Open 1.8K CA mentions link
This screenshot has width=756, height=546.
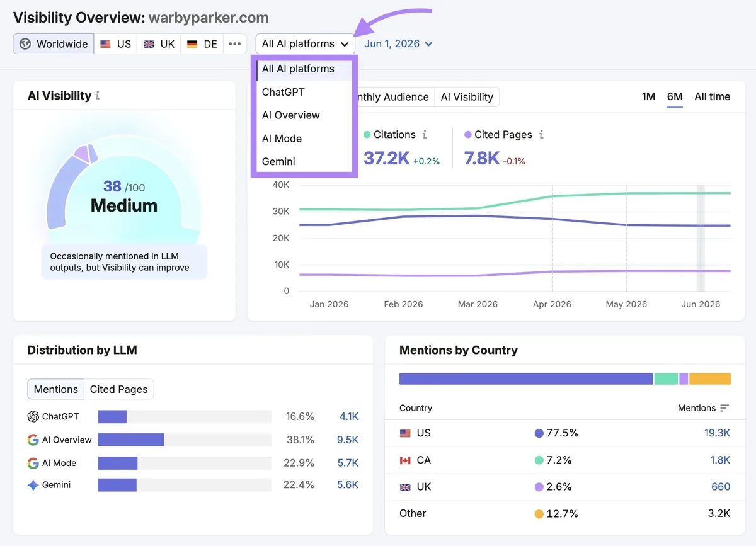[x=720, y=460]
